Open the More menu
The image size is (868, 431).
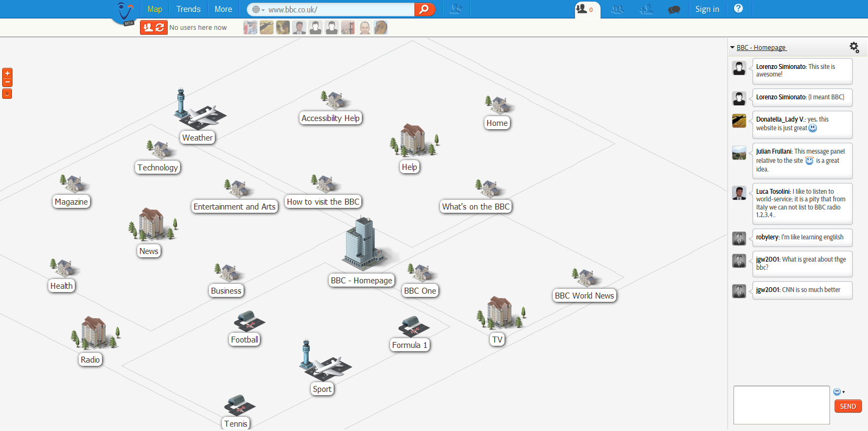pos(223,9)
